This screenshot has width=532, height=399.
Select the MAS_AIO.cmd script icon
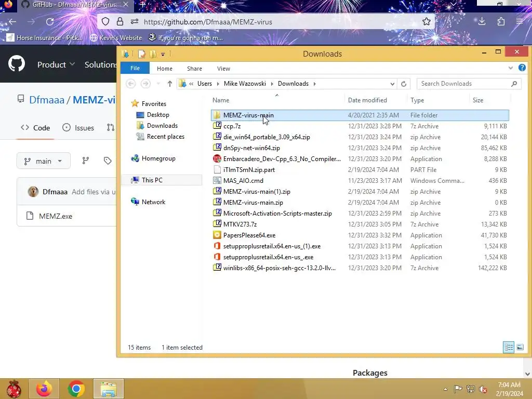[217, 180]
